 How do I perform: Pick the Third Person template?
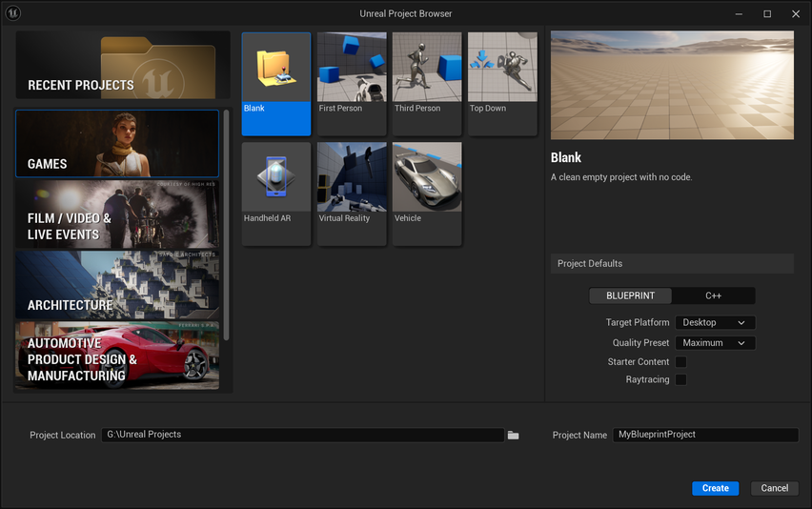[427, 84]
